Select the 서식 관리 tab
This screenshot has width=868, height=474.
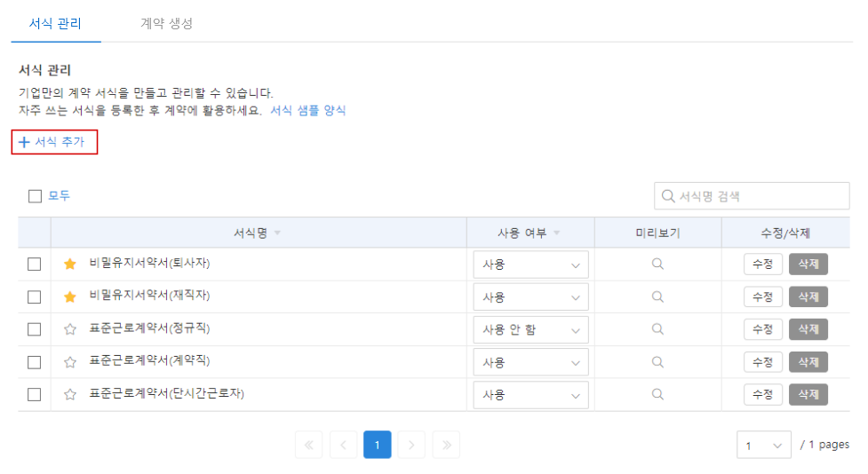55,23
